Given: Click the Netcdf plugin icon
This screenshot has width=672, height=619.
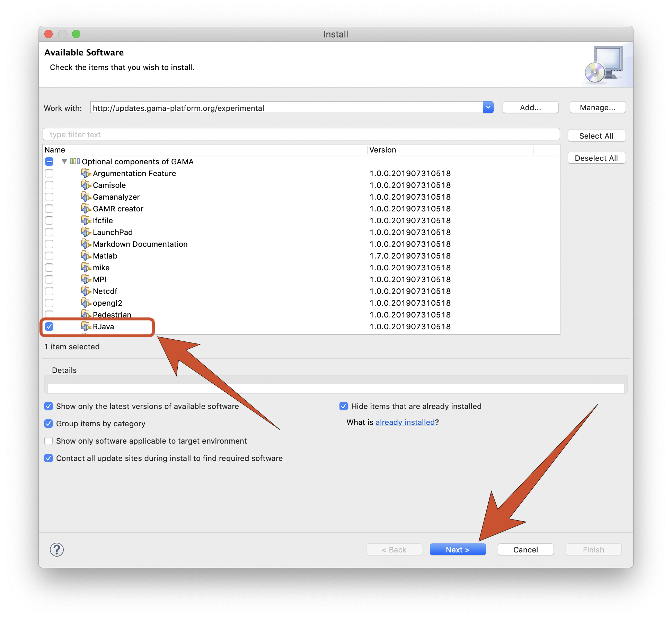Looking at the screenshot, I should (x=86, y=291).
